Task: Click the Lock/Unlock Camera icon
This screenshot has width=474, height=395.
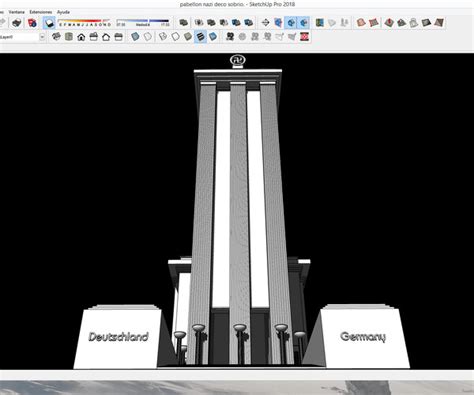Action: point(255,37)
